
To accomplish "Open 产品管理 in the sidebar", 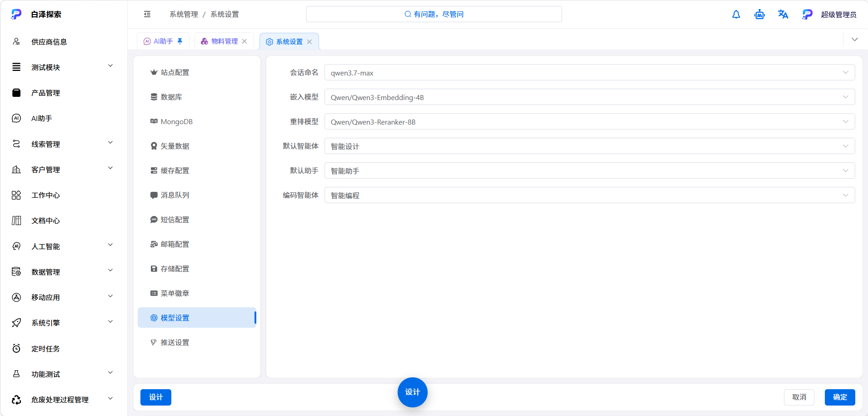I will 64,93.
